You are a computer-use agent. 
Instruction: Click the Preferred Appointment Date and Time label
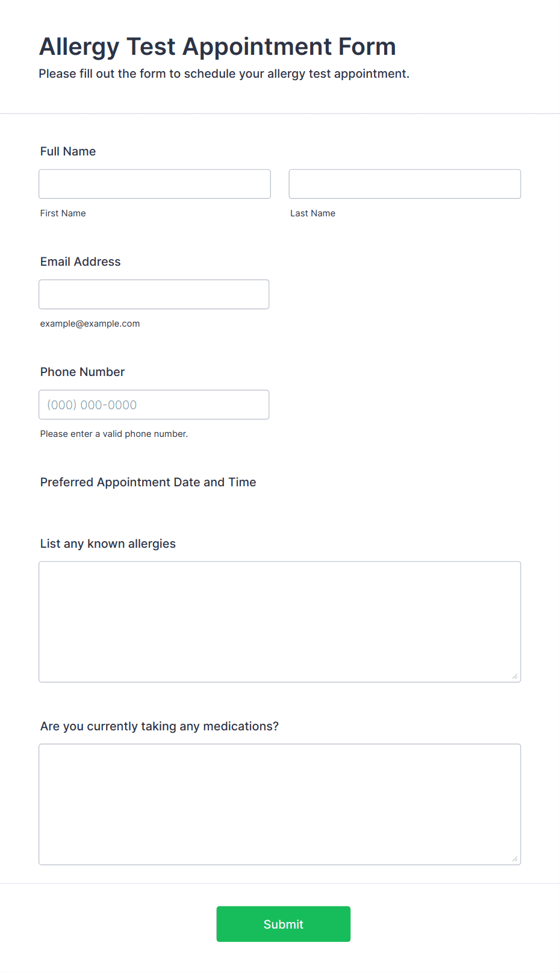coord(148,482)
